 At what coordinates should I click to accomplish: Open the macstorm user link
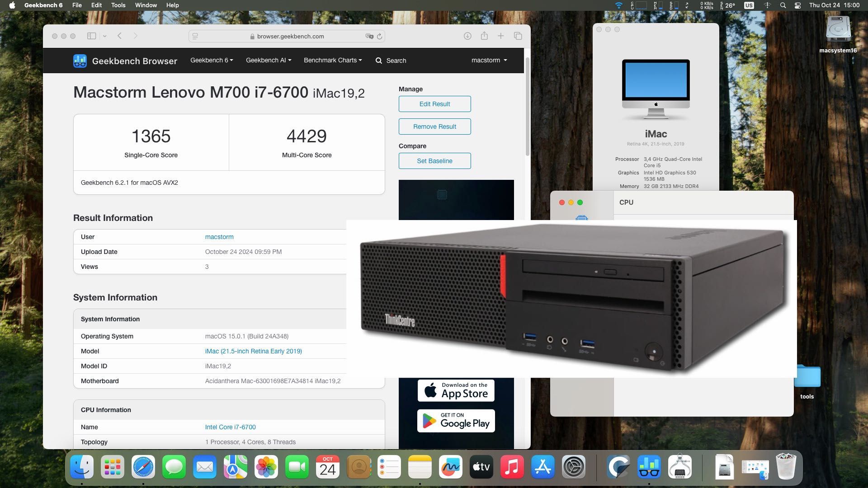(219, 237)
